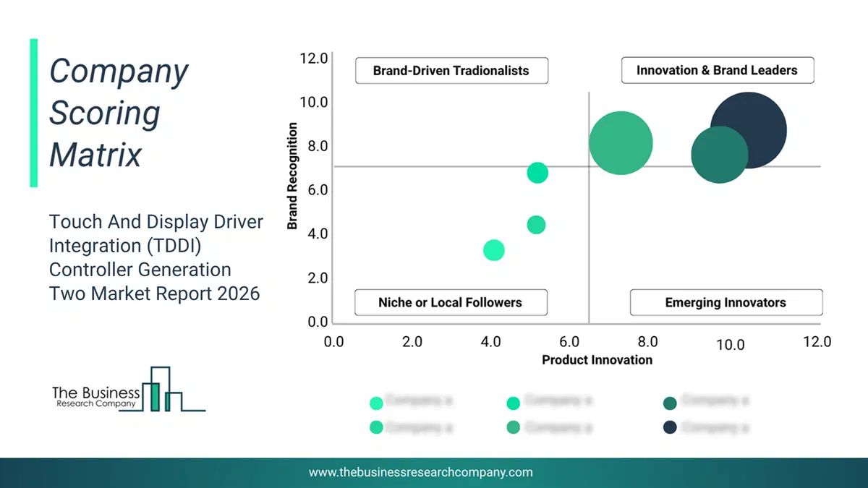The height and width of the screenshot is (488, 868).
Task: Click The Business Research Company logo
Action: coord(129,390)
